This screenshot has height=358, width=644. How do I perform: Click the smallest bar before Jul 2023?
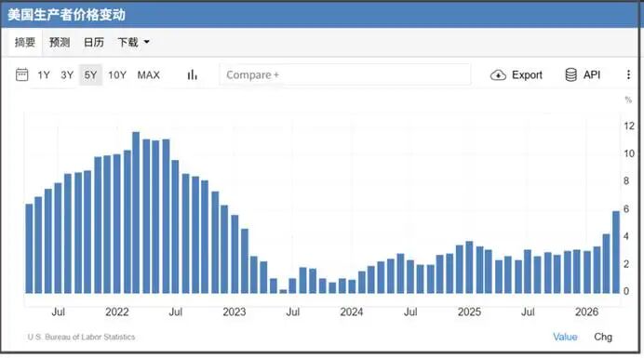coord(283,291)
